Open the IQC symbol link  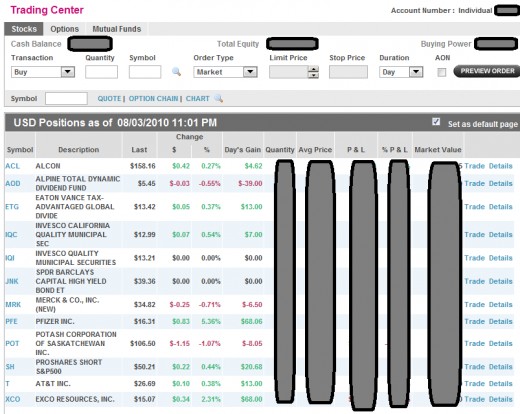pos(11,235)
